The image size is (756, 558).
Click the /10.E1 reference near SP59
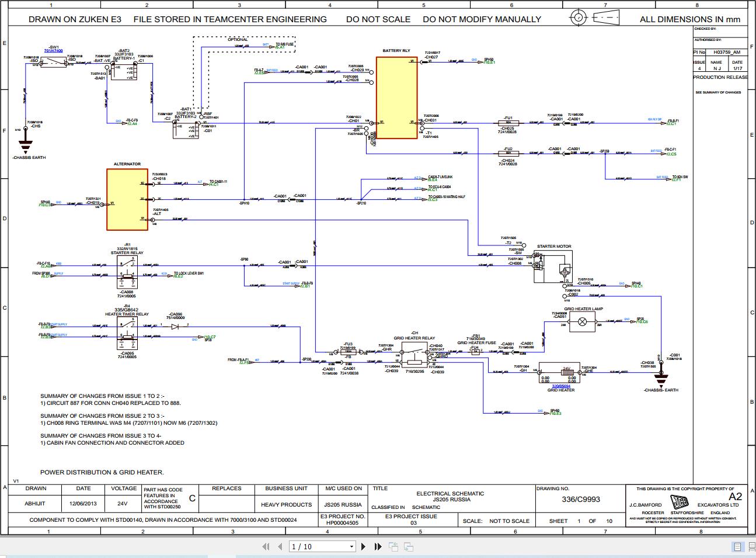click(490, 62)
